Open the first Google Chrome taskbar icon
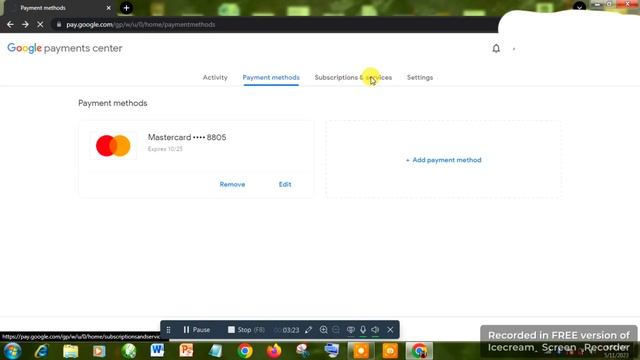The image size is (640, 360). [x=245, y=351]
